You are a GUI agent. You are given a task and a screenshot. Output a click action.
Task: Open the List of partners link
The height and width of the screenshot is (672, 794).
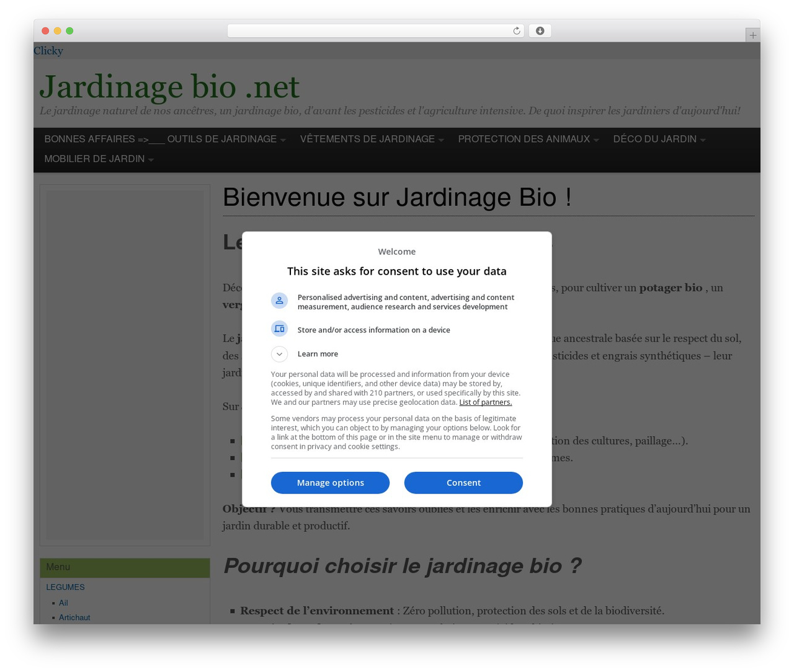[485, 402]
